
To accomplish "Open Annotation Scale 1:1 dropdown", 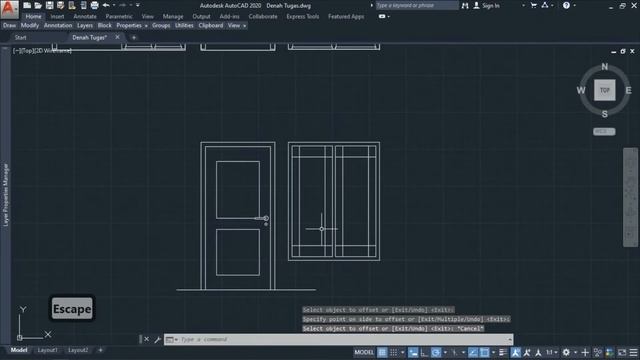I will (x=552, y=352).
